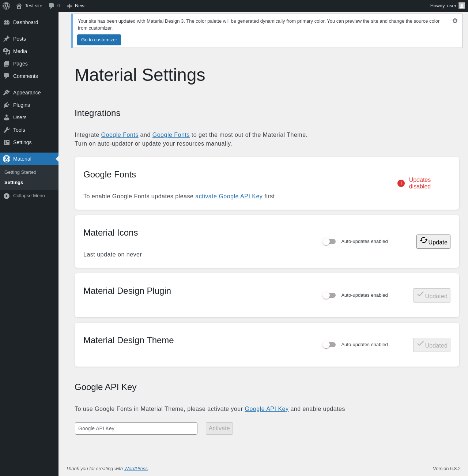This screenshot has height=476, width=468.
Task: Click the Material Settings page title
Action: 140,75
